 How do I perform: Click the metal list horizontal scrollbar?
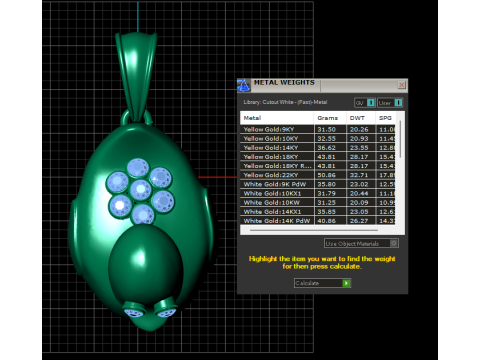[x=313, y=230]
